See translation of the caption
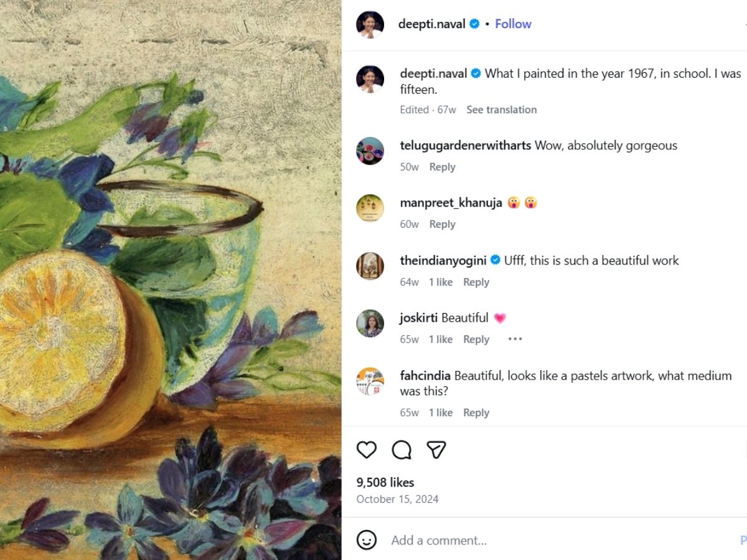747x560 pixels. pyautogui.click(x=501, y=110)
